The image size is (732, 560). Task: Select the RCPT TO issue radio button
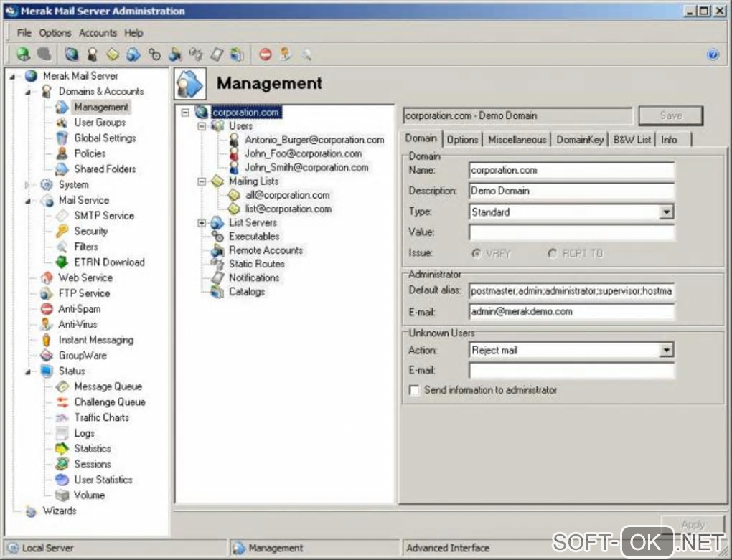553,253
